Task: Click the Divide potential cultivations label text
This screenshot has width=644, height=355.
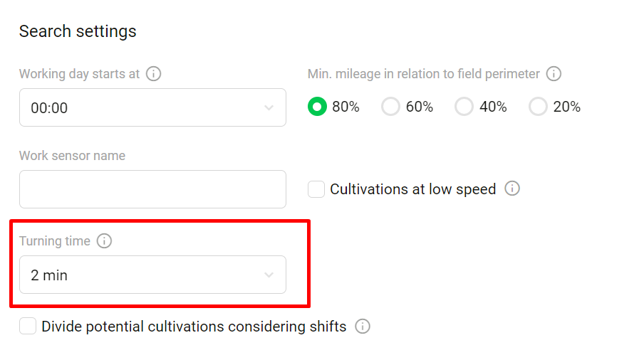Action: 194,327
